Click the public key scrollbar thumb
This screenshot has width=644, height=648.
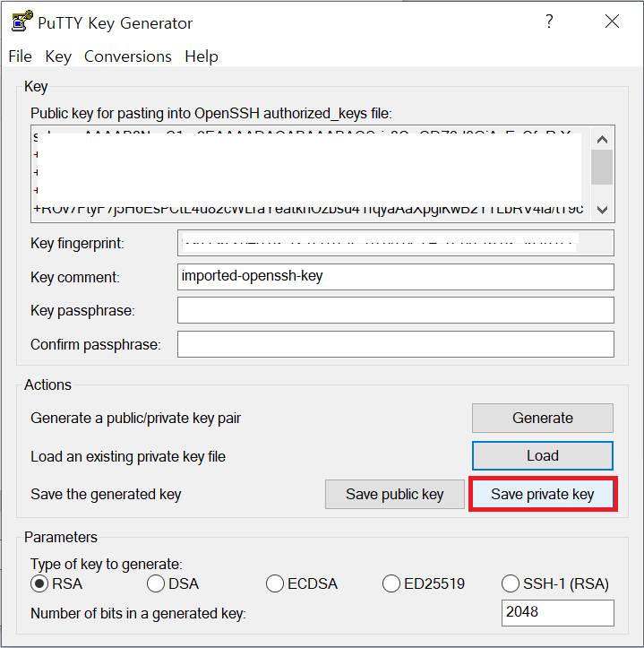pos(602,167)
